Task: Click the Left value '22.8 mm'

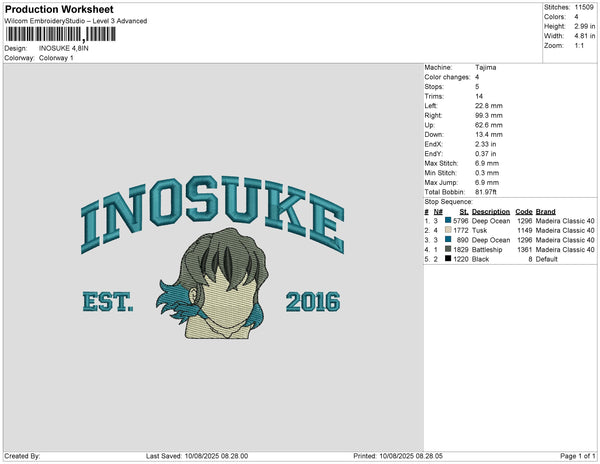Action: (x=489, y=106)
